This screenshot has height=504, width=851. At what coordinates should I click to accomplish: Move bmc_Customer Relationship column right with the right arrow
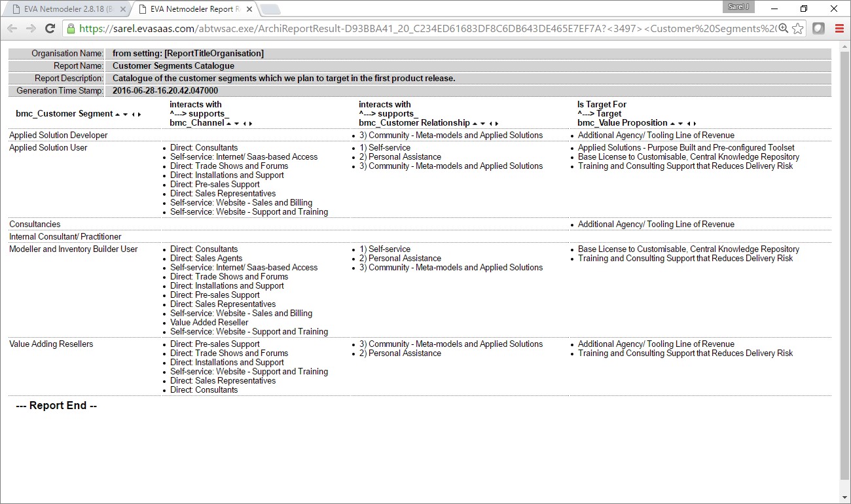pos(497,124)
